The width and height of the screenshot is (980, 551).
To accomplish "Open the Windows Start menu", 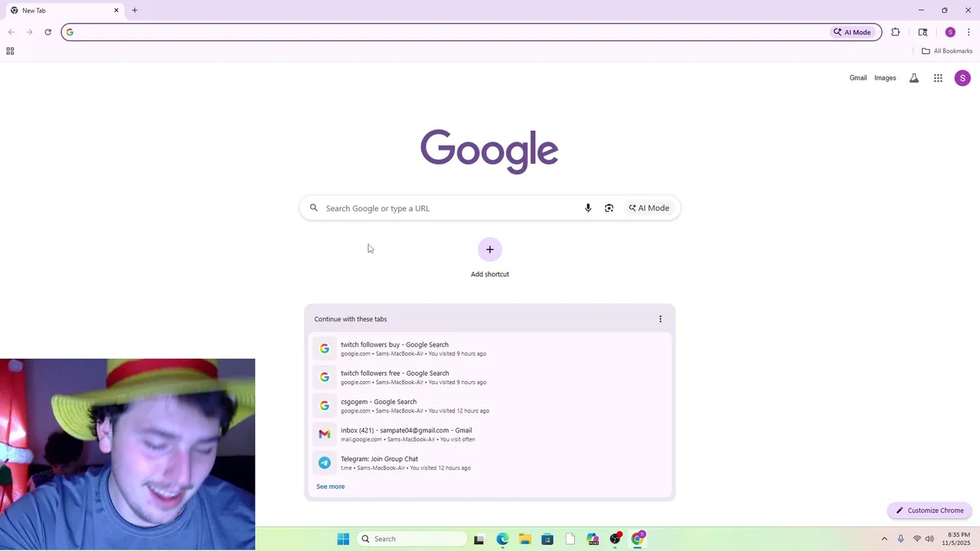I will coord(343,539).
